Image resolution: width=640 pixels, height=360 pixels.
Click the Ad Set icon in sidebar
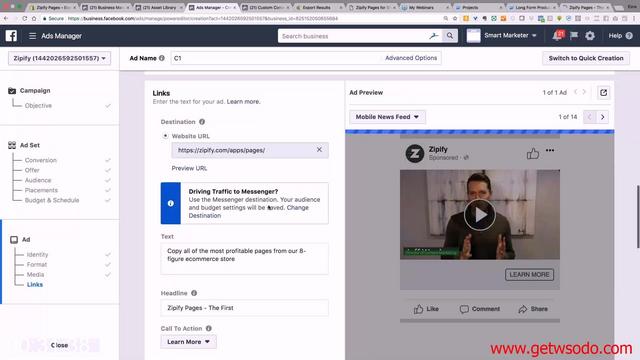(12, 145)
